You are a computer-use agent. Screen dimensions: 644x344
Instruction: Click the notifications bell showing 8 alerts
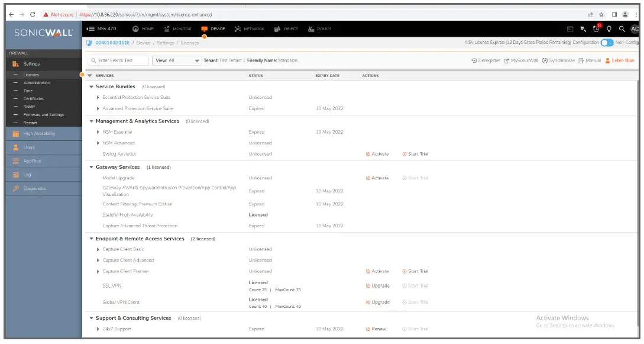click(x=597, y=28)
